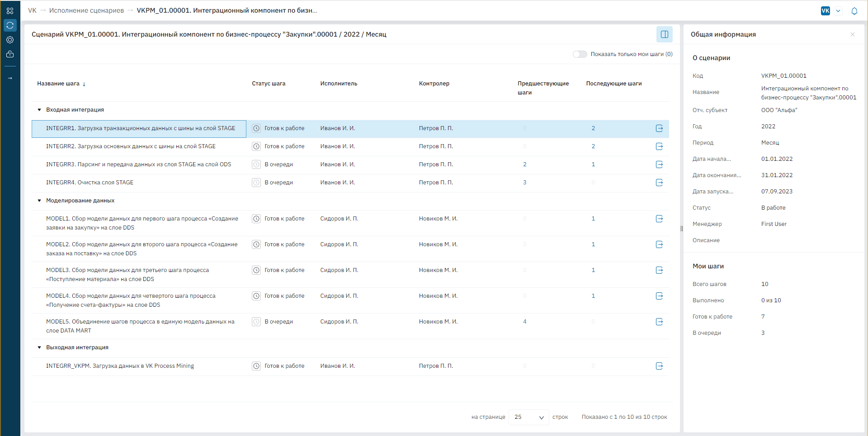Open the apps grid icon in sidebar
This screenshot has width=868, height=436.
(10, 11)
